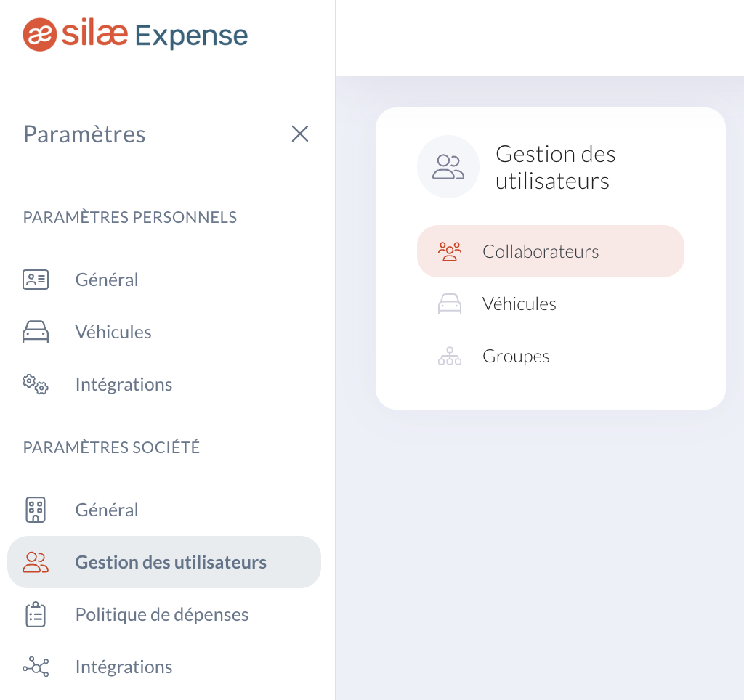
Task: Click the clipboard icon for Politique de dépenses
Action: point(36,614)
